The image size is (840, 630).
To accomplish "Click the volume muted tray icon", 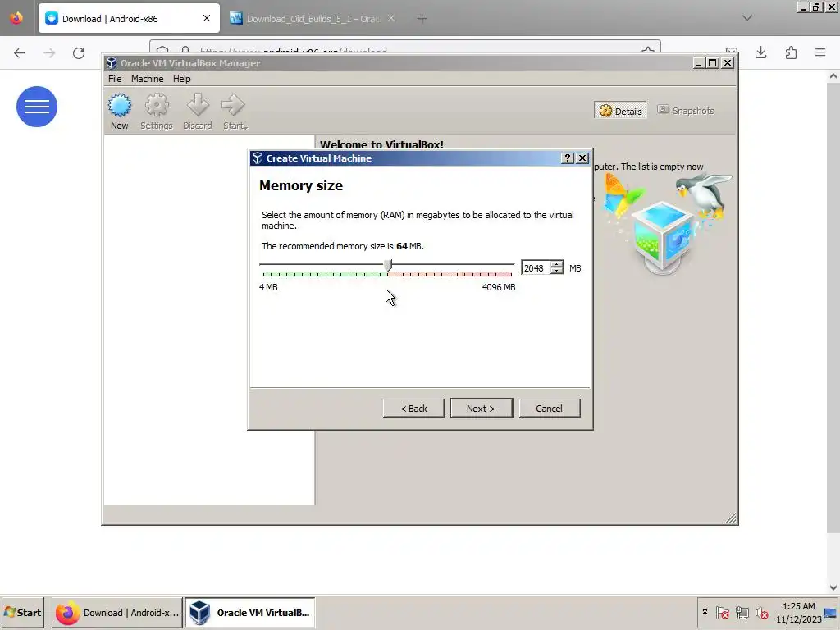I will tap(761, 612).
